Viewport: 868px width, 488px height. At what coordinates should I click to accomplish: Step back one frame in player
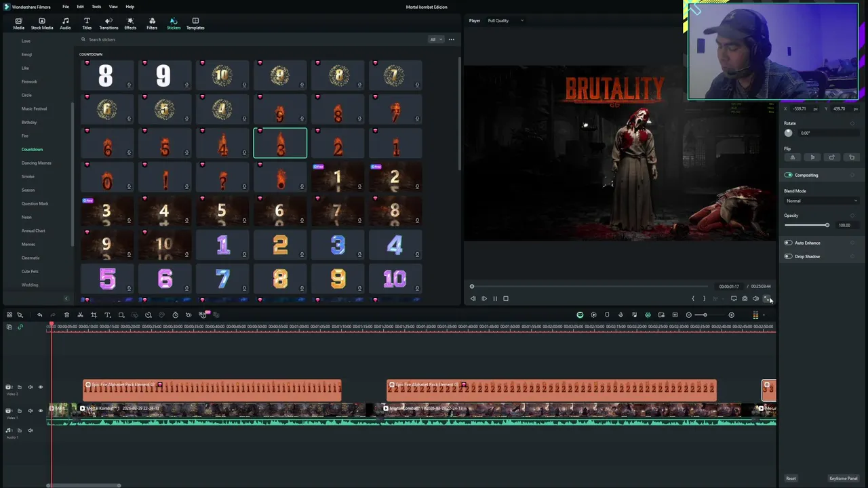click(473, 298)
